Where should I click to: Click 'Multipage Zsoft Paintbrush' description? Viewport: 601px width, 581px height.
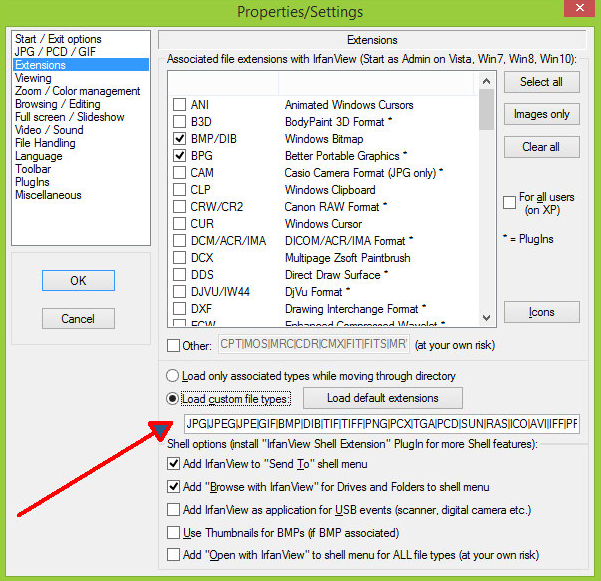(x=348, y=258)
